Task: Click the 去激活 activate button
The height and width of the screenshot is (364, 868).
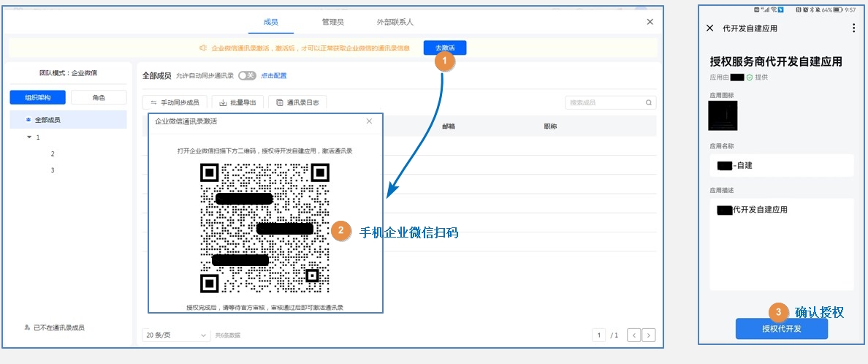Action: pos(444,48)
